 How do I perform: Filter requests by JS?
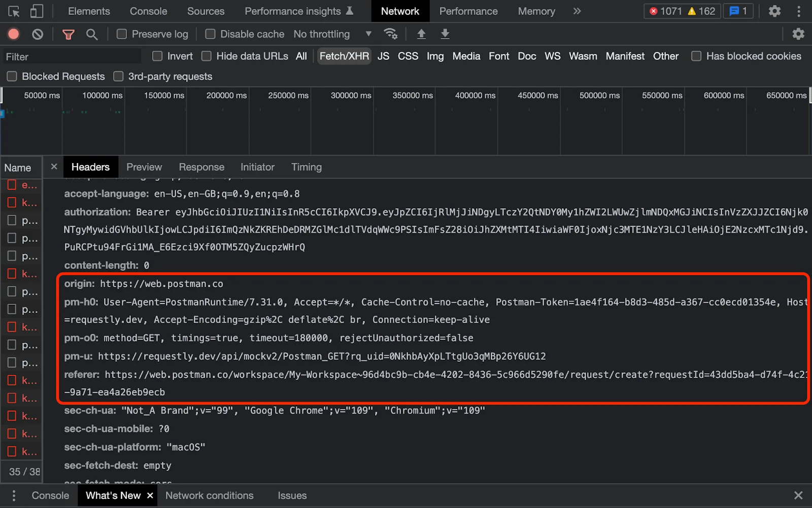pos(383,56)
